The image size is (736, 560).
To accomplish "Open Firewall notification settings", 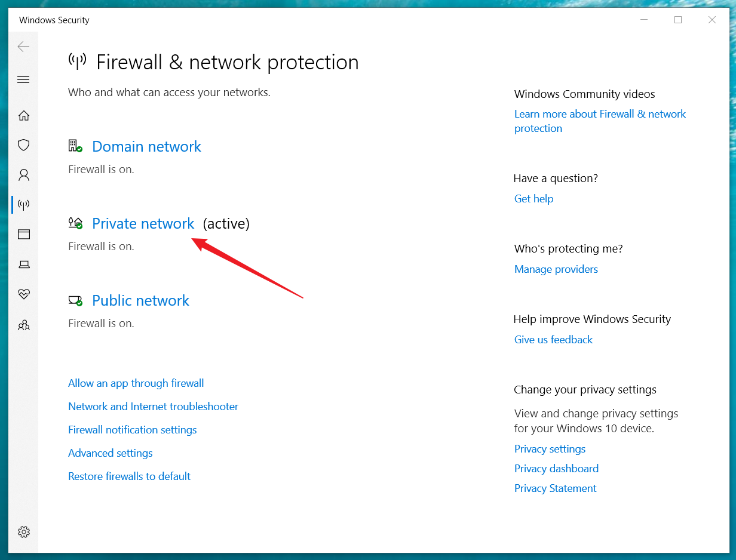I will pyautogui.click(x=133, y=430).
